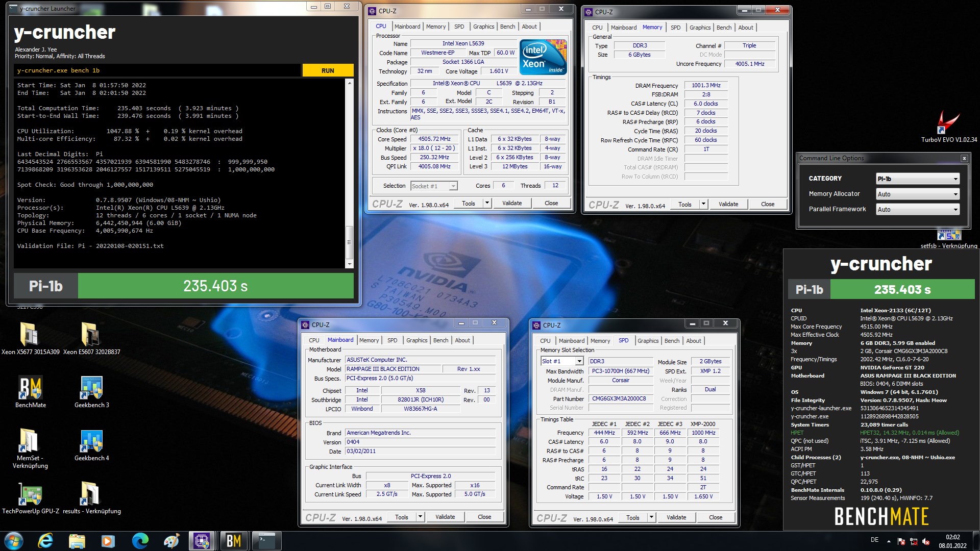980x551 pixels.
Task: Expand Tools arrow in CPU-Z Memory window
Action: [703, 204]
